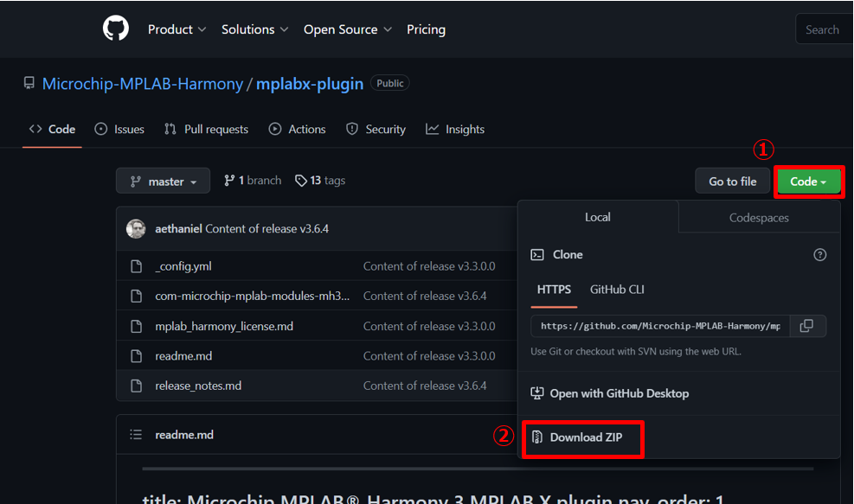854x504 pixels.
Task: Click the repository icon before Microchip-MPLAB-Harmony
Action: coord(29,83)
